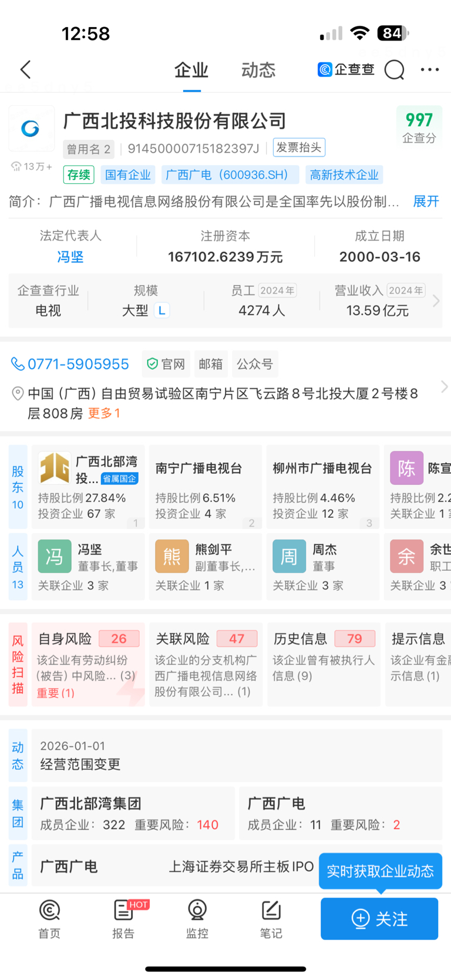Expand business stats row chevron
This screenshot has width=451, height=980.
pos(436,301)
